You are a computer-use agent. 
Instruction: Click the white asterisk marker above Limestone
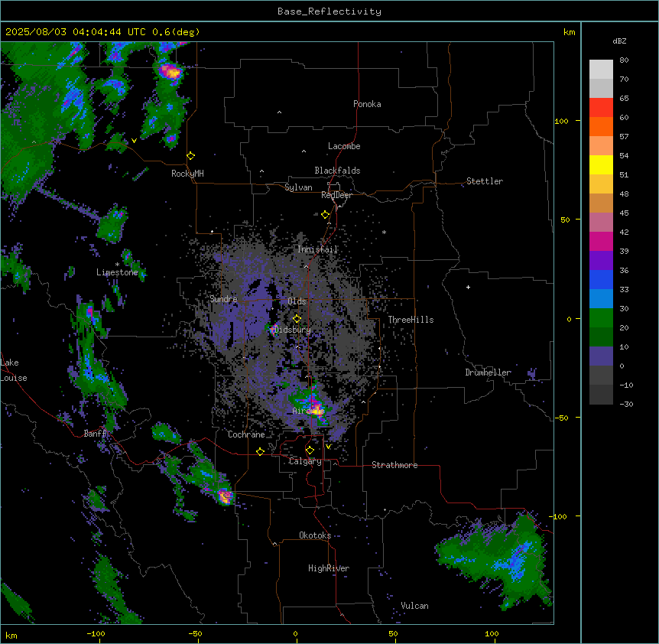coord(117,265)
